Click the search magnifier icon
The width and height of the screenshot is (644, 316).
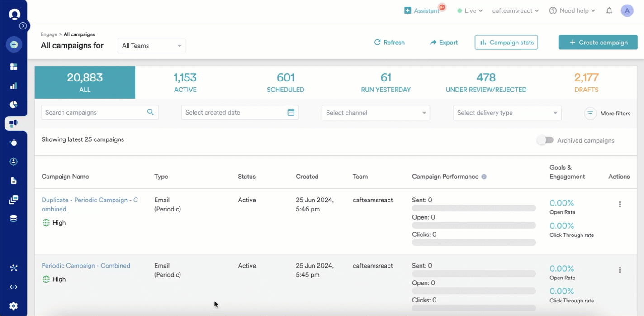coord(151,112)
